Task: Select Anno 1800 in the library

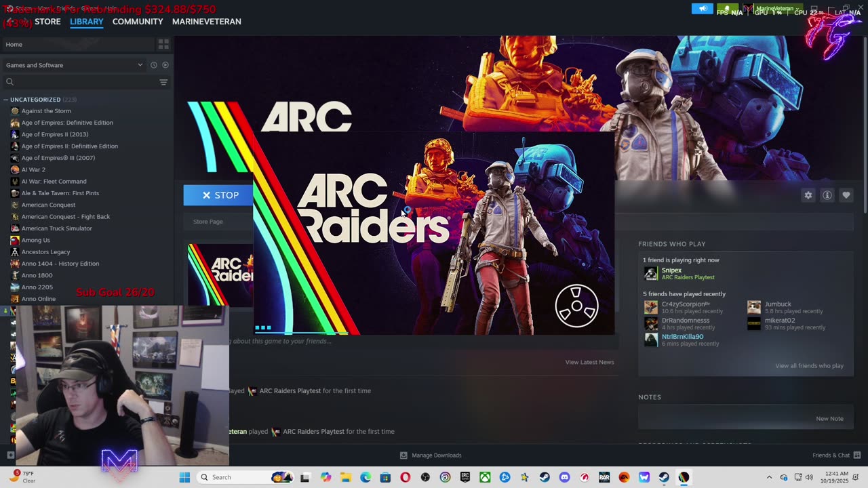Action: pyautogui.click(x=37, y=275)
